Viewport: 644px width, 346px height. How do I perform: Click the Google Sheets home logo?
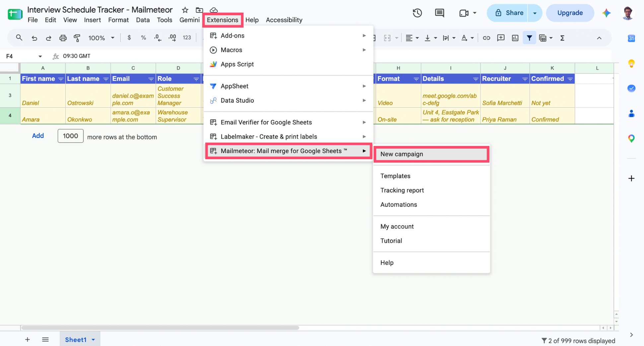click(x=15, y=14)
